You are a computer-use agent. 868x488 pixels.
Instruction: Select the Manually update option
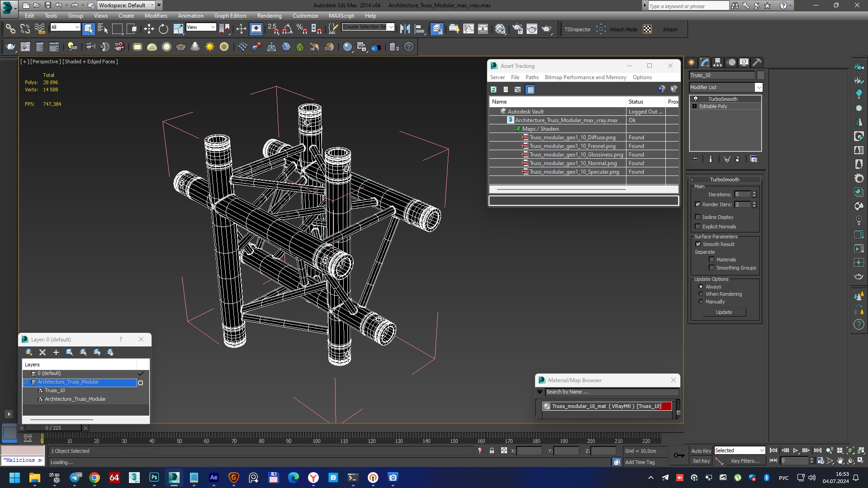click(701, 302)
